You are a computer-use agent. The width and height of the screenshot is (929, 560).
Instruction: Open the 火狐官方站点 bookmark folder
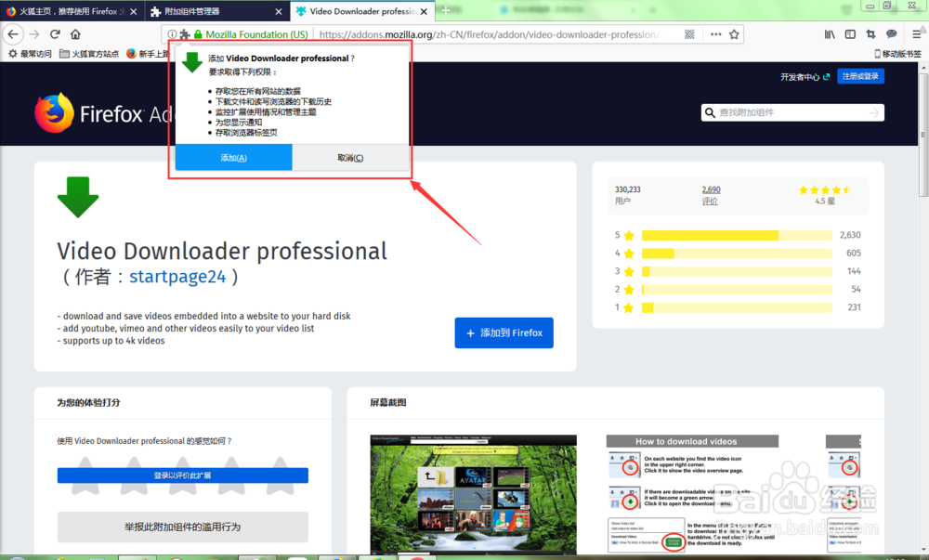point(89,54)
